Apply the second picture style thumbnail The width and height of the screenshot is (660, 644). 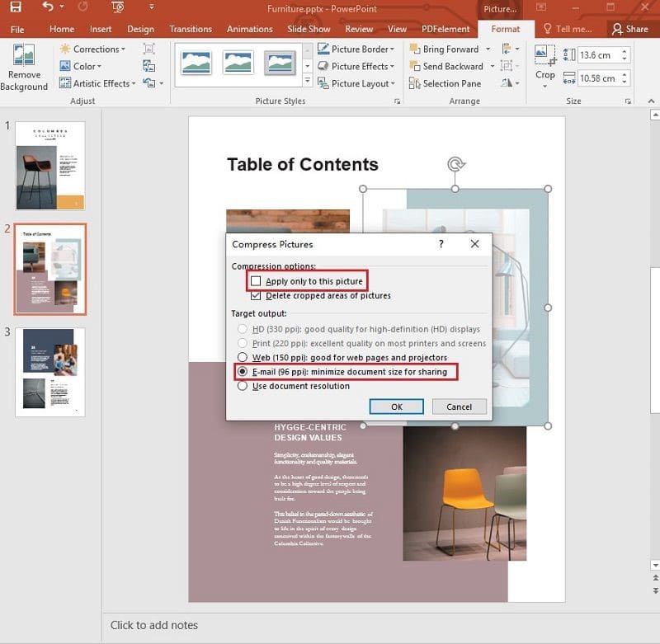[238, 63]
